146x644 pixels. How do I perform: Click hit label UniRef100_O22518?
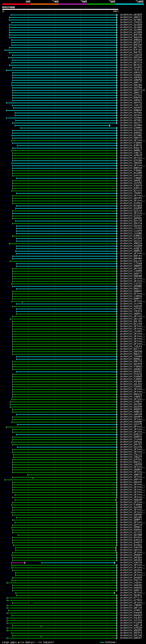131,60
